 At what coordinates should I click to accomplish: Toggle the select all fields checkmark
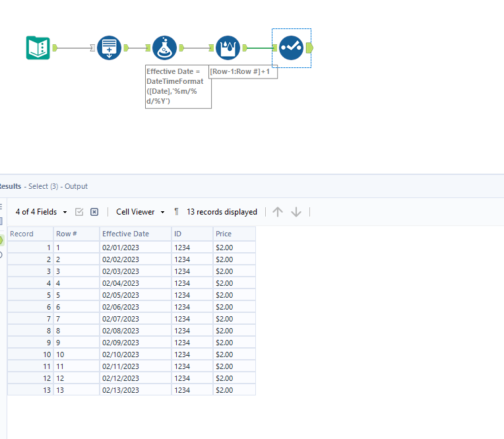tap(79, 212)
